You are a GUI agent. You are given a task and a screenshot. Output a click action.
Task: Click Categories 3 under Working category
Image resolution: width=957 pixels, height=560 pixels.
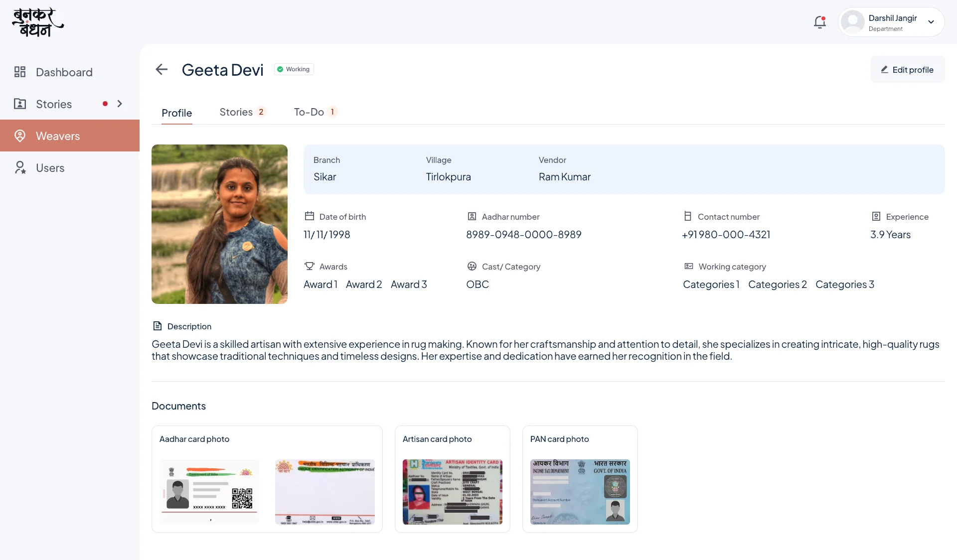tap(845, 284)
